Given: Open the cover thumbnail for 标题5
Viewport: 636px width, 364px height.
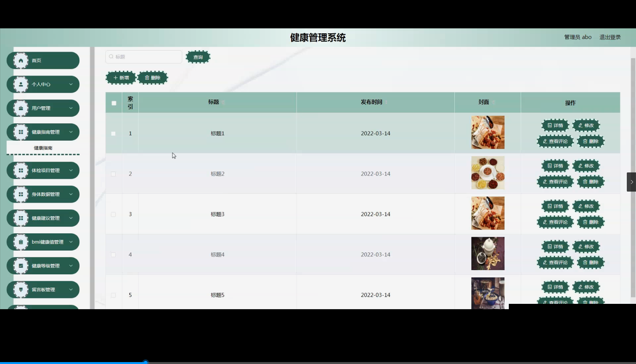Looking at the screenshot, I should click(488, 293).
